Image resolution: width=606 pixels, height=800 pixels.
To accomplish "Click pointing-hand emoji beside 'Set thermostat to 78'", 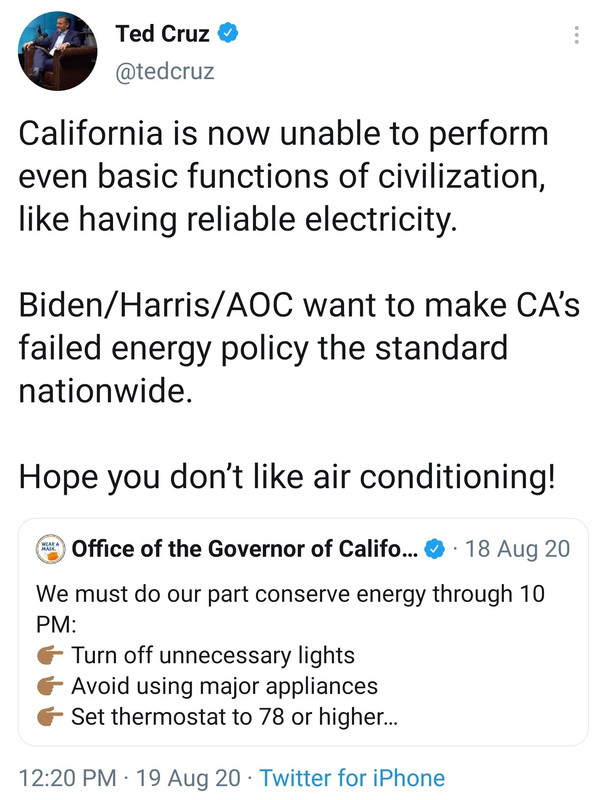I will click(49, 716).
